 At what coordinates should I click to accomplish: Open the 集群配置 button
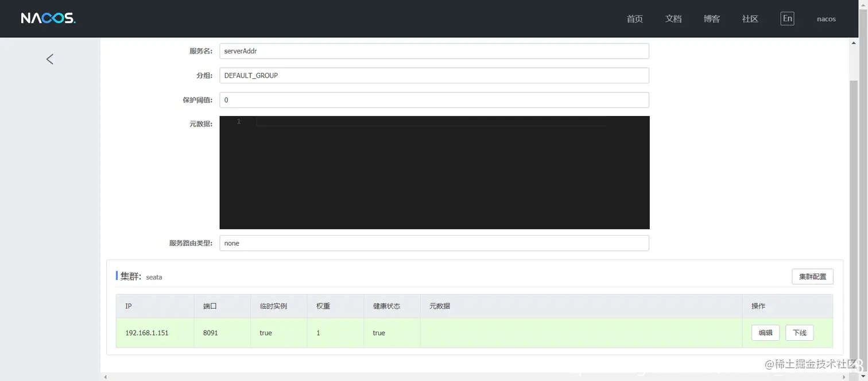coord(812,276)
